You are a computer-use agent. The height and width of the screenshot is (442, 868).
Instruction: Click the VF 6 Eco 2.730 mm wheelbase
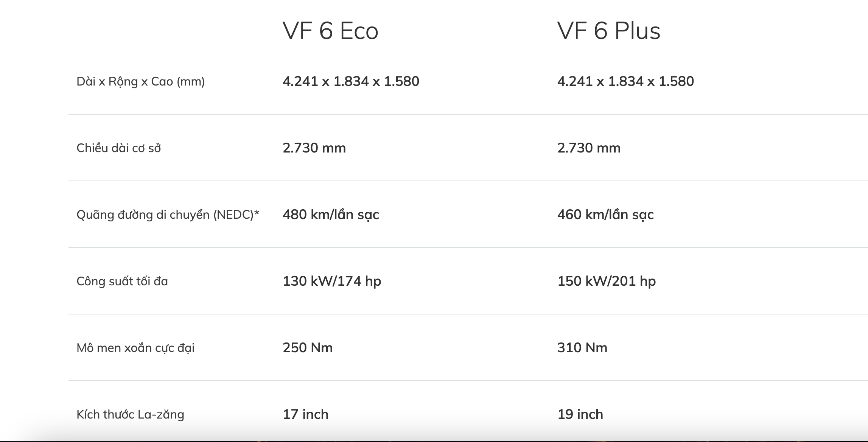pyautogui.click(x=314, y=148)
